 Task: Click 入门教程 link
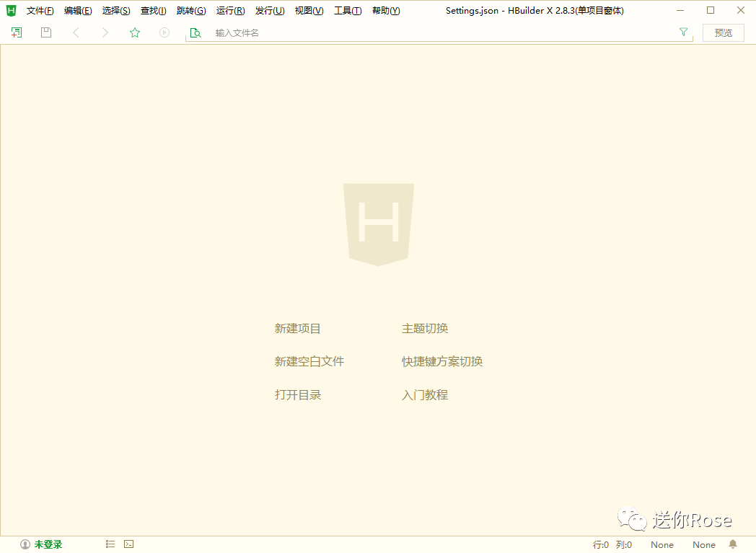click(x=425, y=395)
